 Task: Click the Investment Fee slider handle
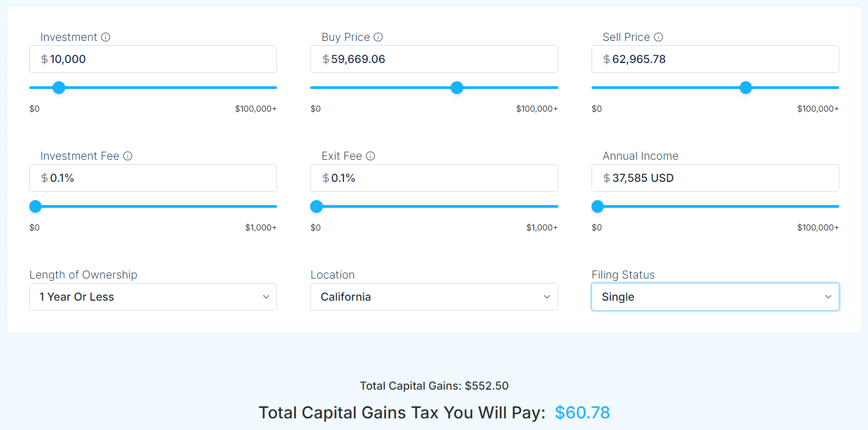(x=35, y=206)
